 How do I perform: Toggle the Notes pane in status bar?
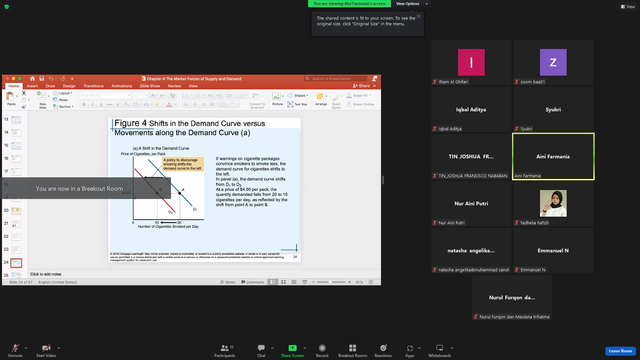pos(228,282)
